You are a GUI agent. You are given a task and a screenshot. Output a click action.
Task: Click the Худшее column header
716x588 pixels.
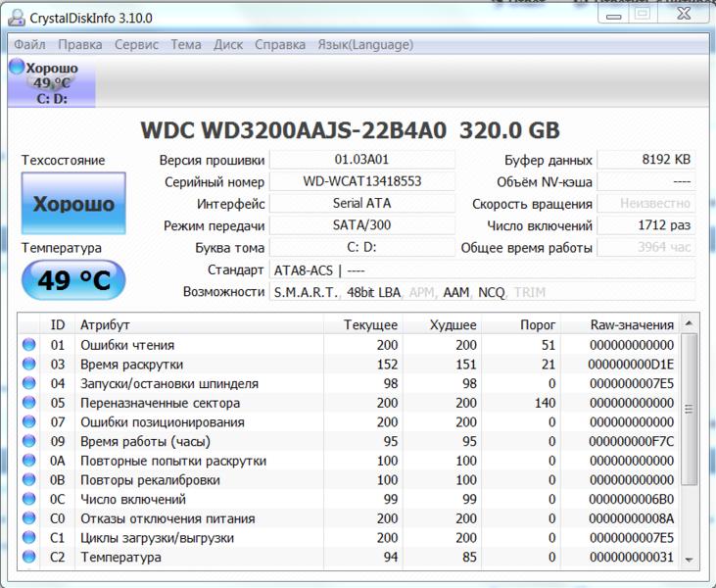[x=442, y=324]
